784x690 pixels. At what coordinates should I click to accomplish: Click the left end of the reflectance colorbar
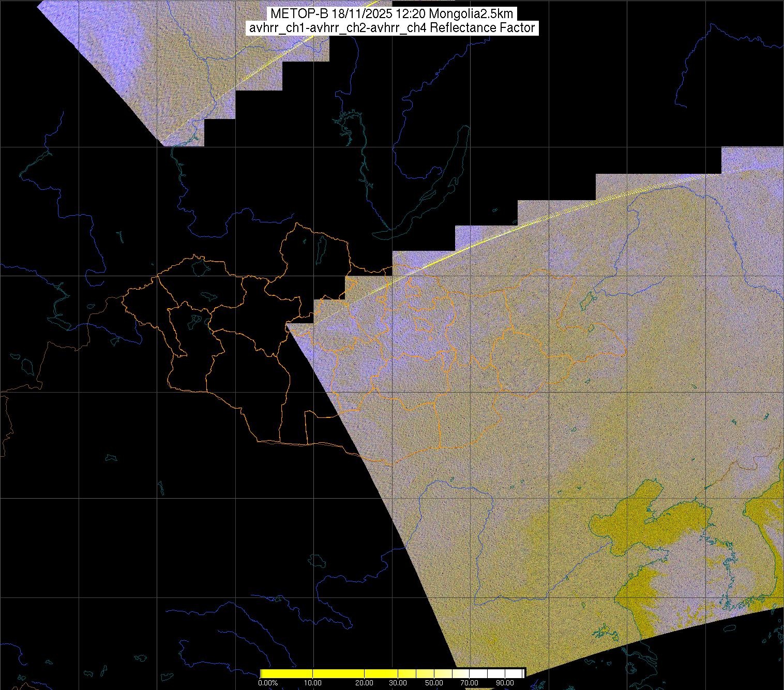tap(261, 673)
